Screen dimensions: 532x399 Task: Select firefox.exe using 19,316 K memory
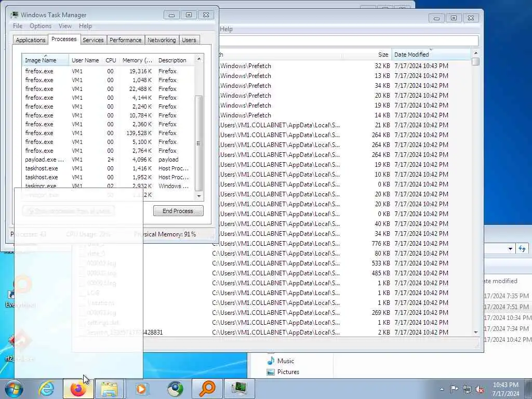[x=109, y=71]
